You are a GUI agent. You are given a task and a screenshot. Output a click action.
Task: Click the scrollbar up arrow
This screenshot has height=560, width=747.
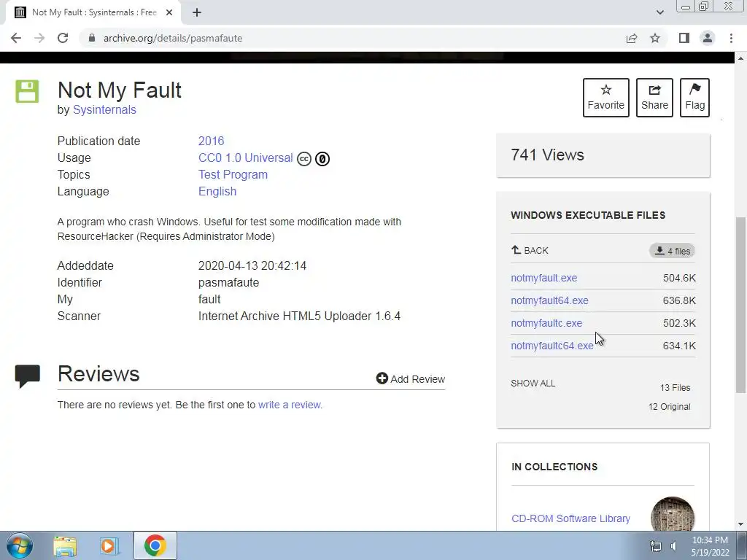pos(740,58)
